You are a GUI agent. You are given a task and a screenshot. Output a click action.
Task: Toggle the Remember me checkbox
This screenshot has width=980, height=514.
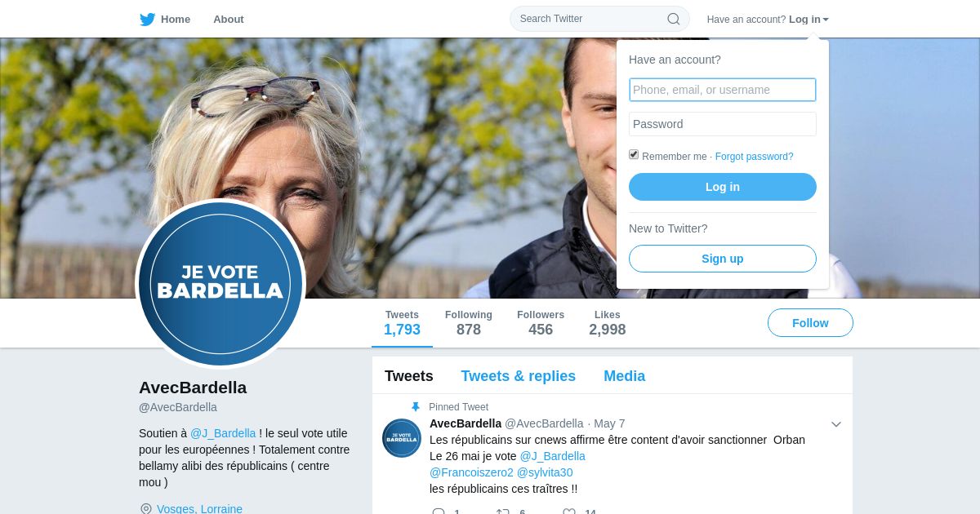pos(634,154)
